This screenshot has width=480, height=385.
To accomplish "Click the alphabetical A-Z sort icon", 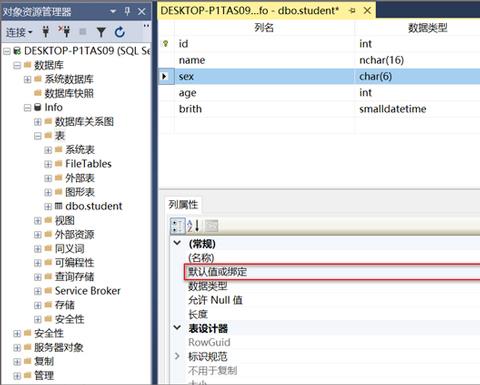I will (x=194, y=226).
